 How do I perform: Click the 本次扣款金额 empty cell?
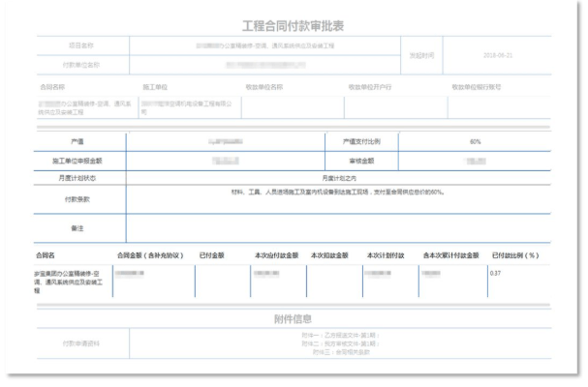334,281
